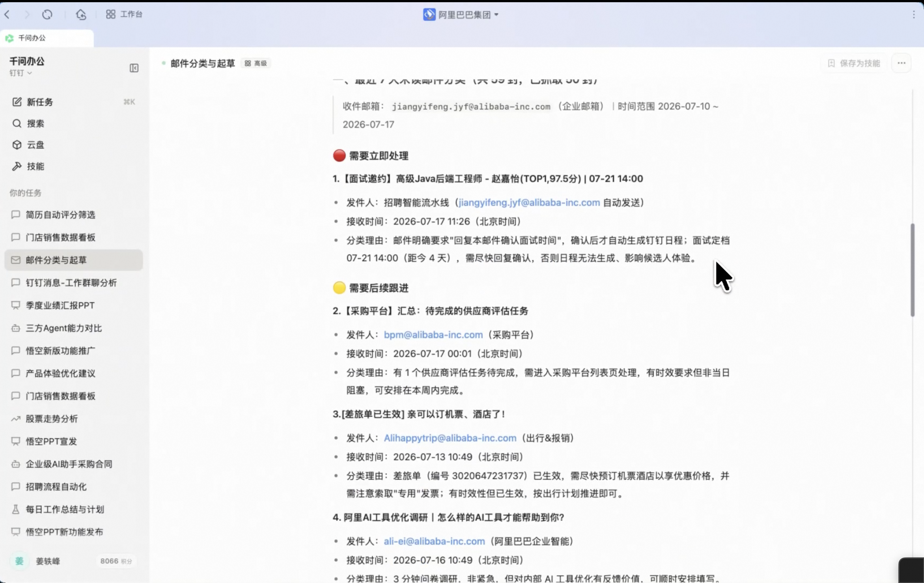Click the vertical scrollbar thumb
Viewport: 924px width, 583px height.
pos(912,270)
